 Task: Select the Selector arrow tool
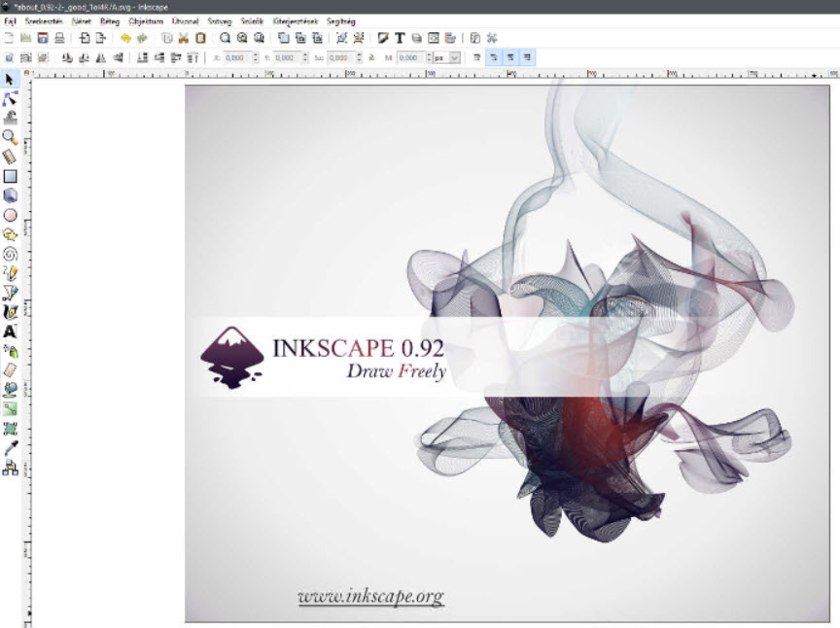coord(10,80)
